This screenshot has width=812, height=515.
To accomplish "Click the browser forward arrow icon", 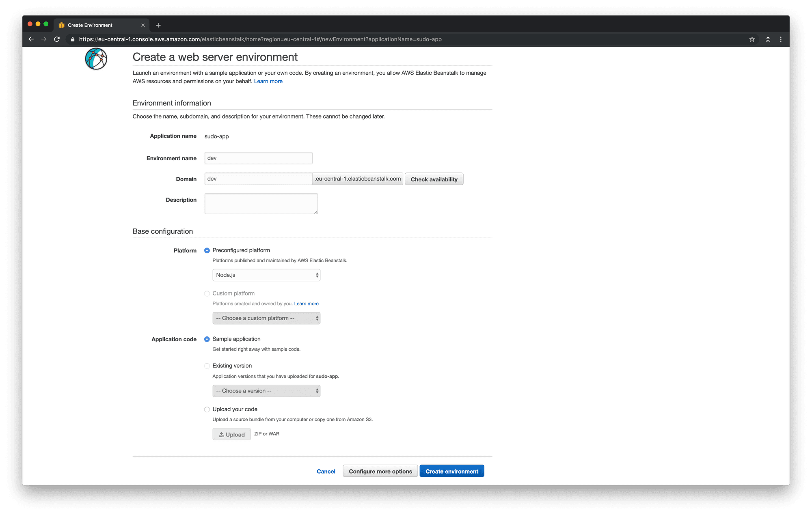I will pyautogui.click(x=44, y=39).
